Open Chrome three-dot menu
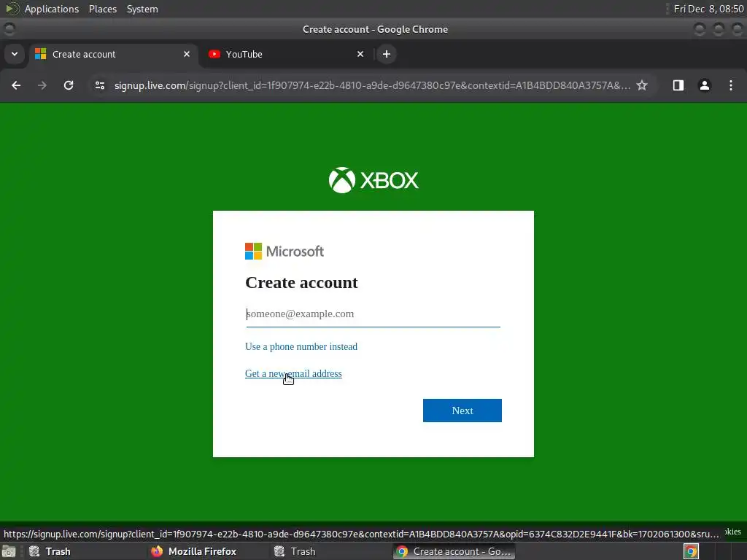This screenshot has width=747, height=560. pyautogui.click(x=730, y=85)
